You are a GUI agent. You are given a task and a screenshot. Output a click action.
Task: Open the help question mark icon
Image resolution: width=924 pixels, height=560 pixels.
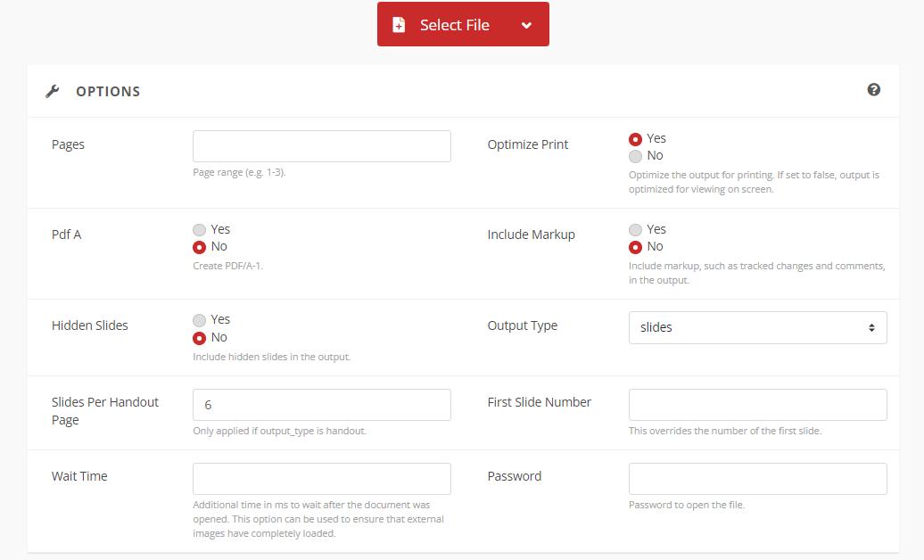pos(874,89)
